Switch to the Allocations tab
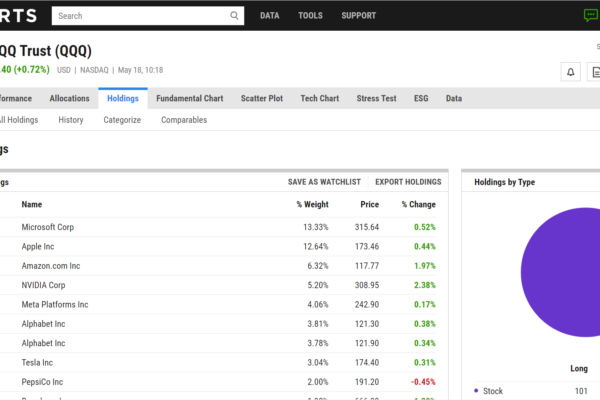The image size is (600, 400). [69, 98]
